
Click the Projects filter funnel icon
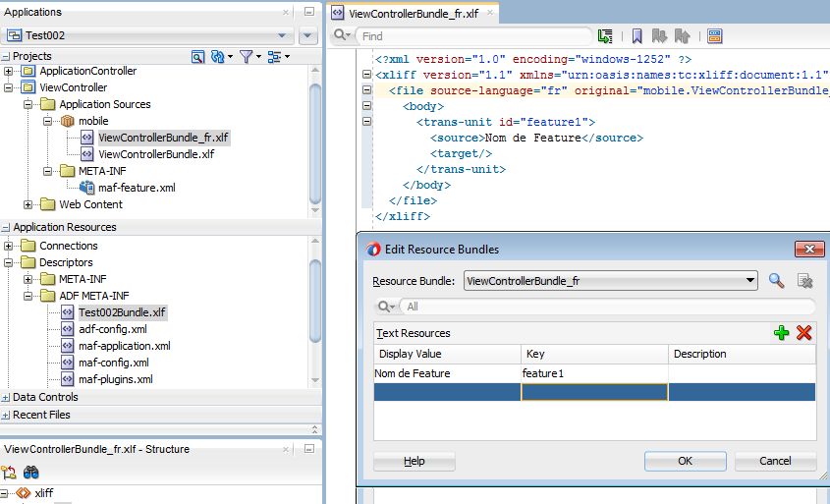click(247, 57)
